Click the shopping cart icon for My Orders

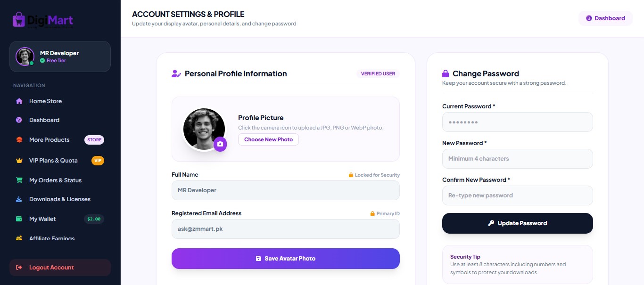(19, 180)
